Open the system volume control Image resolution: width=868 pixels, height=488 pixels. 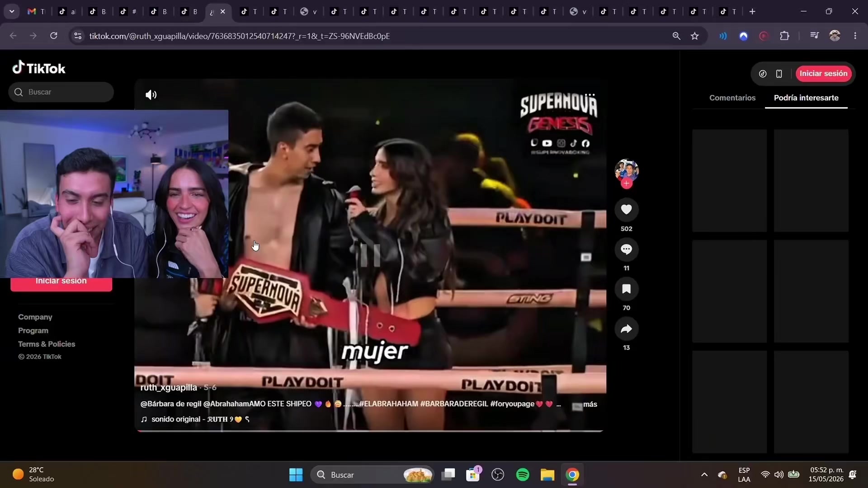click(x=778, y=474)
